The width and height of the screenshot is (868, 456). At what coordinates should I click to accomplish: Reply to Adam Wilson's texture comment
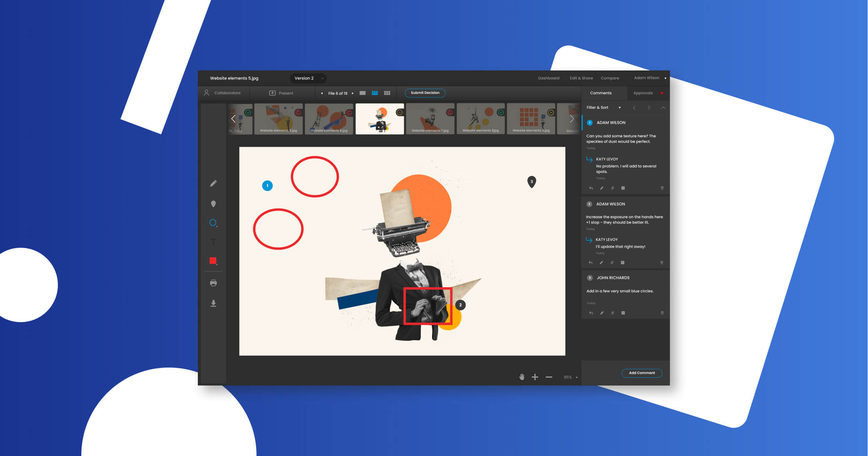point(591,188)
